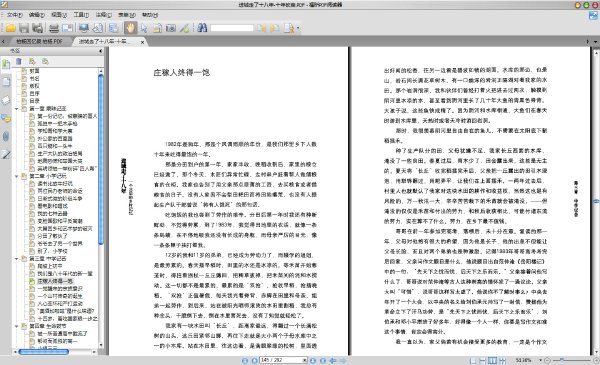Screen dimensions: 600x365
Task: Collapse the 第二章 小学记忆 bookmark node
Action: [17, 176]
